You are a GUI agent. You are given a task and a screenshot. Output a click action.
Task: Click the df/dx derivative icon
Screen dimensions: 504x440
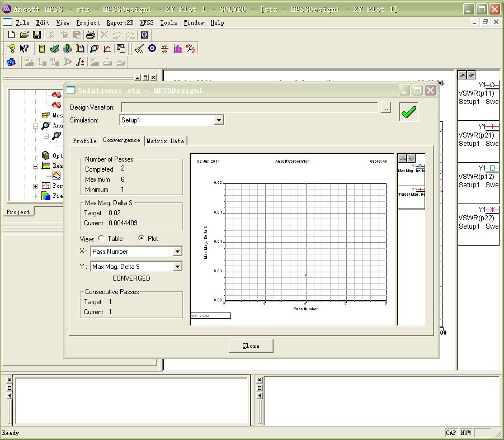[165, 49]
